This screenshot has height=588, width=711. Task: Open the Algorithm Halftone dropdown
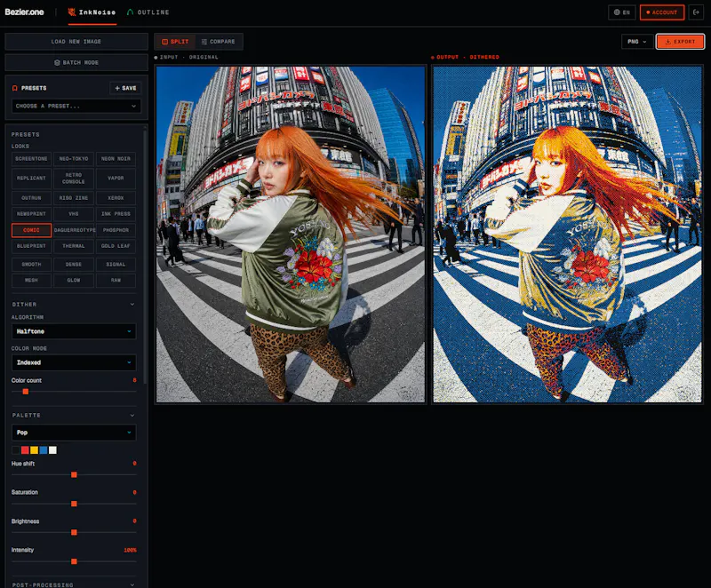click(74, 331)
